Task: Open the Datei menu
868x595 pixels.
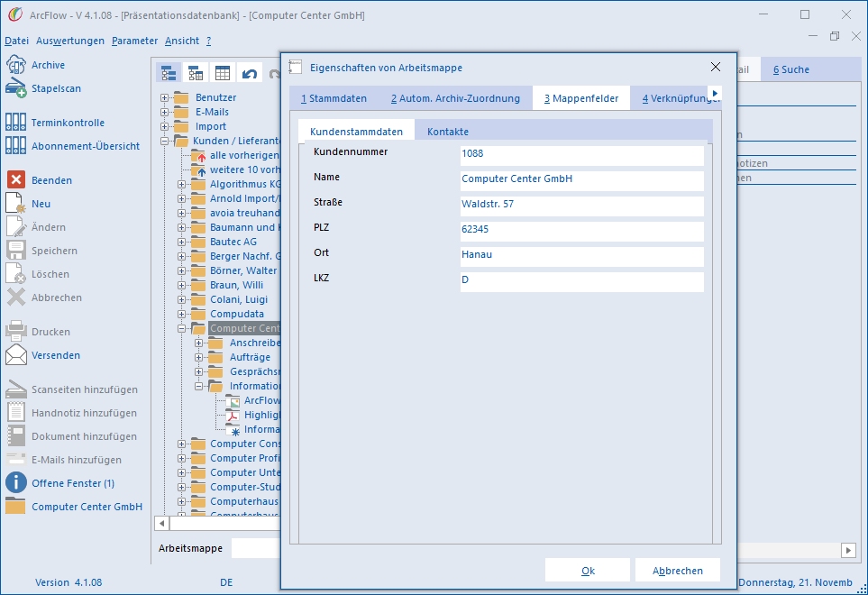Action: (x=16, y=41)
